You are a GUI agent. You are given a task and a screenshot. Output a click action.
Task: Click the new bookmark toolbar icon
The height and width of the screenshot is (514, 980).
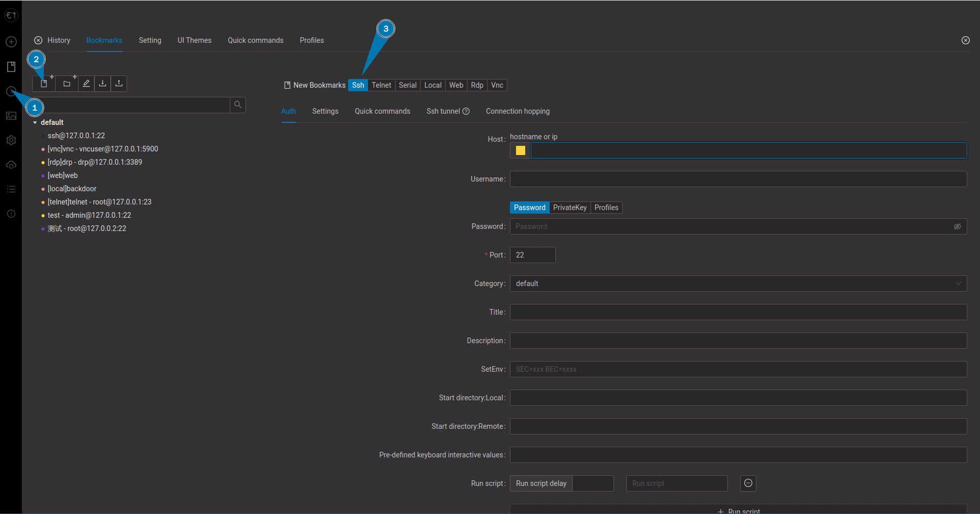click(x=44, y=84)
